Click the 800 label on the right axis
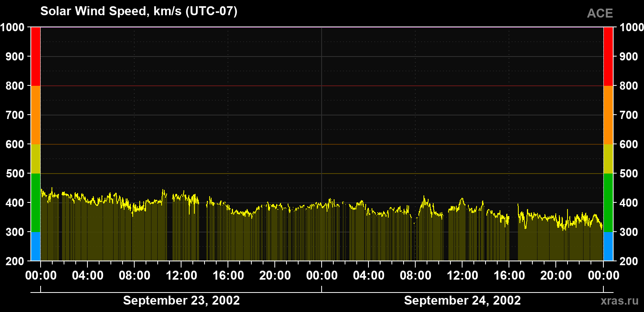The image size is (644, 312). pos(629,86)
